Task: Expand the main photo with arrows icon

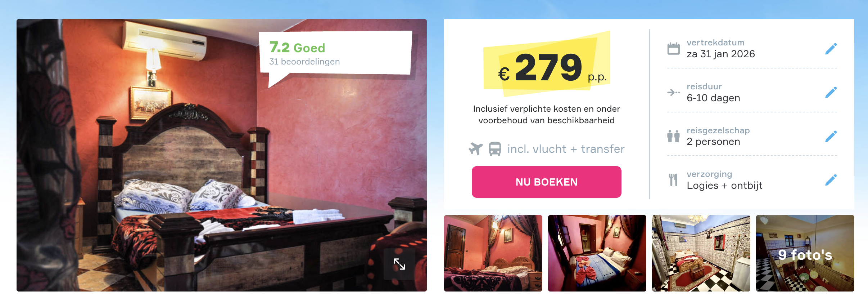Action: [x=399, y=264]
